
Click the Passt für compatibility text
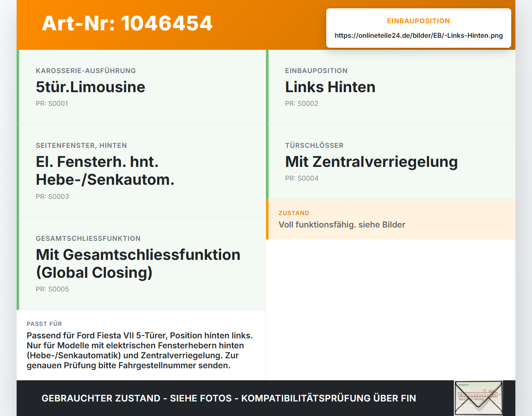(x=140, y=350)
